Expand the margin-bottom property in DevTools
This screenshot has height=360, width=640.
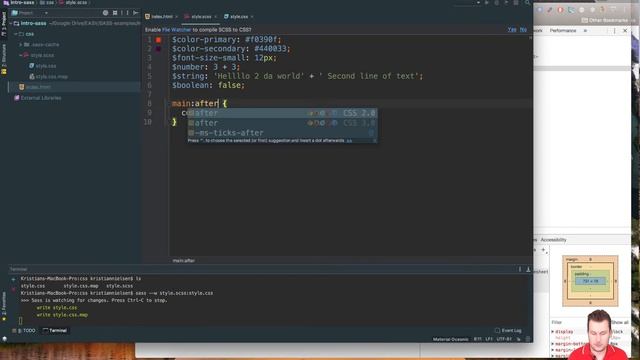553,344
